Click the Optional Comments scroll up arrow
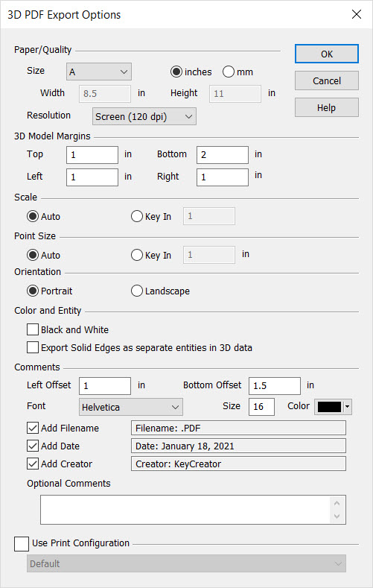 pos(337,503)
